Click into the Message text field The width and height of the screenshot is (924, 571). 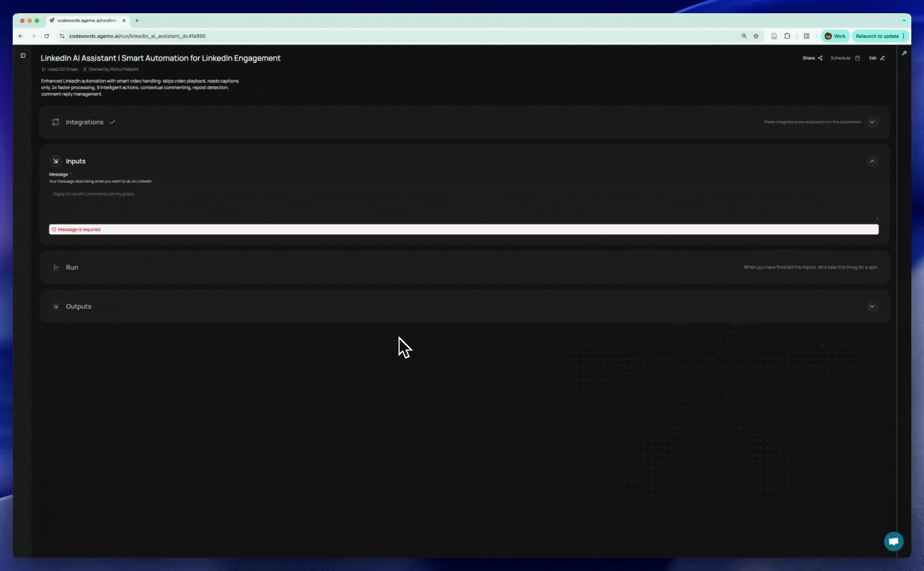[x=463, y=204]
